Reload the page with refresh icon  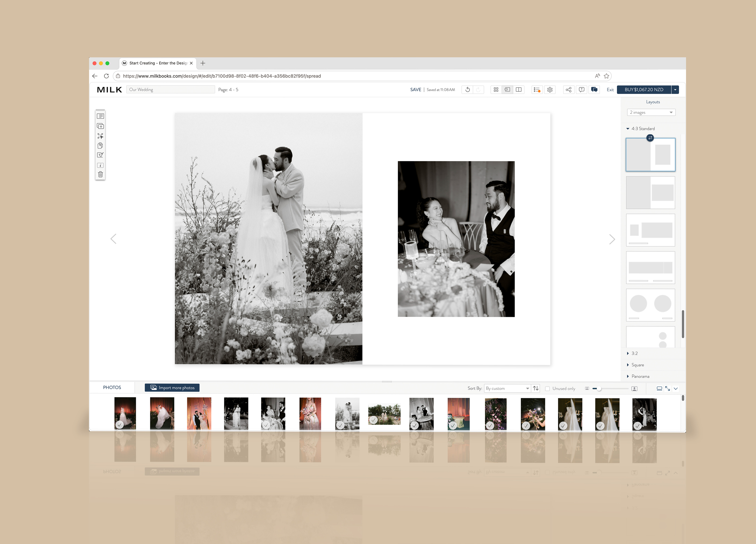[x=106, y=76]
